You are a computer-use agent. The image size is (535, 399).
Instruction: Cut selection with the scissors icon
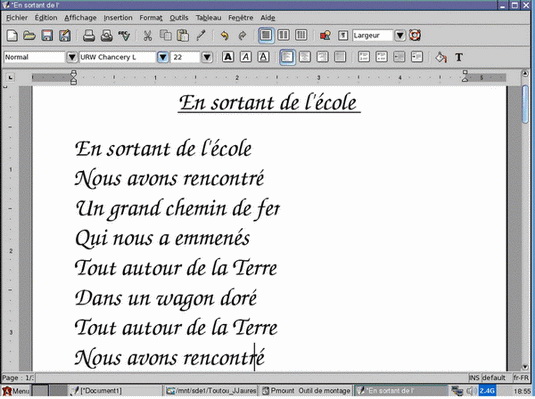point(148,35)
